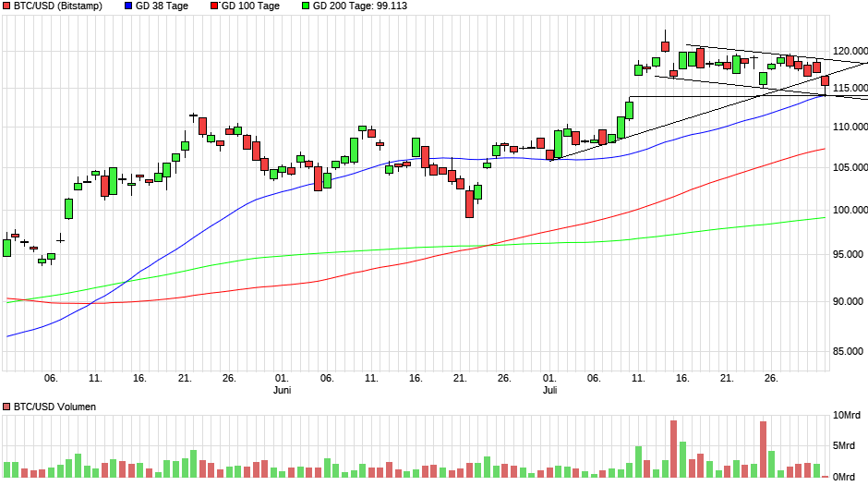Click the 10Mrd volume axis label

tap(847, 416)
